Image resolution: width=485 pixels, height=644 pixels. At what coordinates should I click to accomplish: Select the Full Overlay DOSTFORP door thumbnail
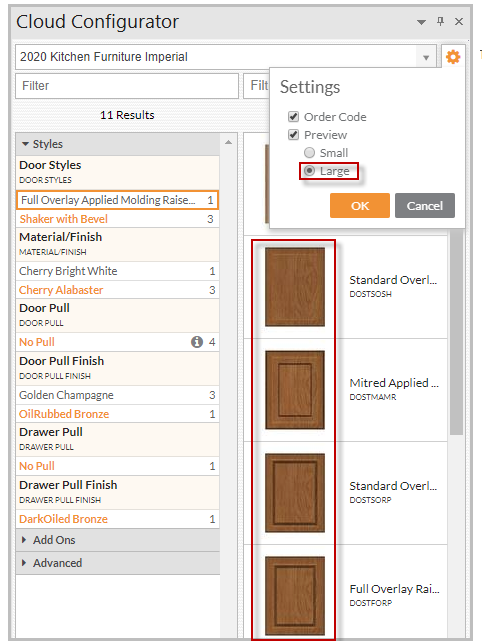[x=295, y=596]
